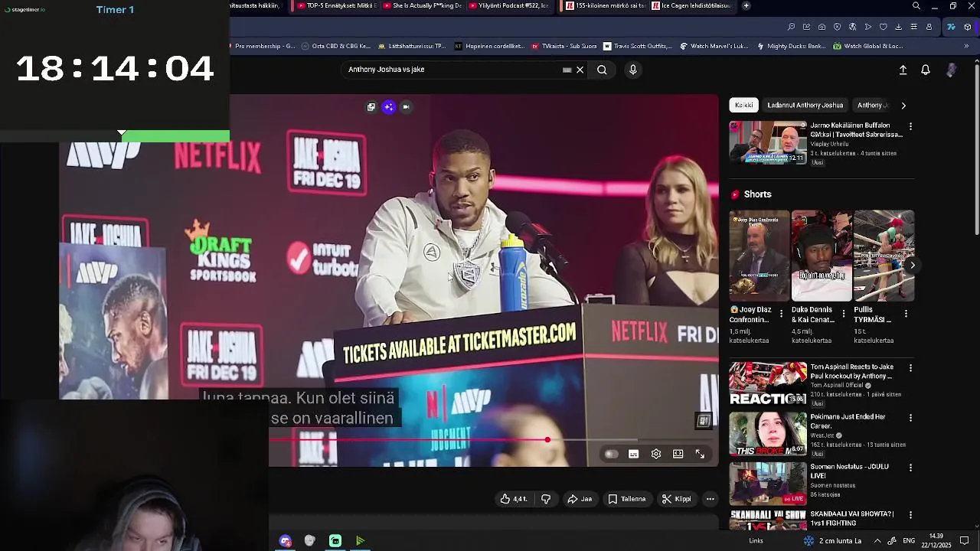Enter fullscreen in the video player
980x551 pixels.
[x=700, y=454]
